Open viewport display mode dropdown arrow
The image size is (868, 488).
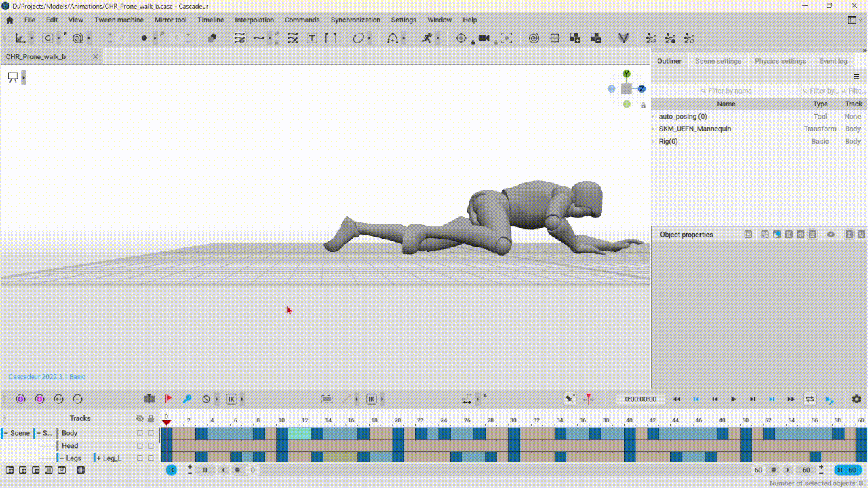24,77
